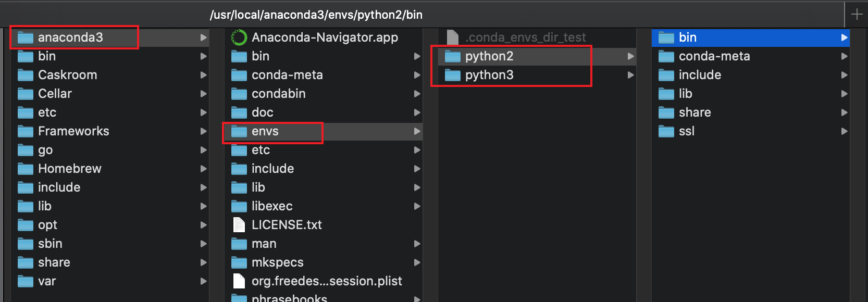The image size is (868, 302).
Task: Select the include folder in last column
Action: [751, 75]
